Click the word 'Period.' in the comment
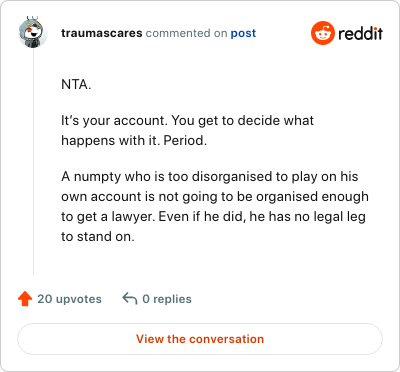 point(185,140)
